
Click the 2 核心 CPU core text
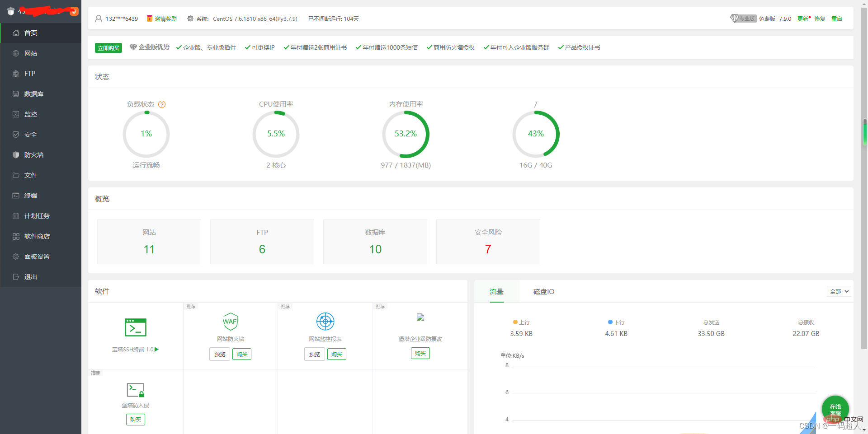tap(276, 165)
